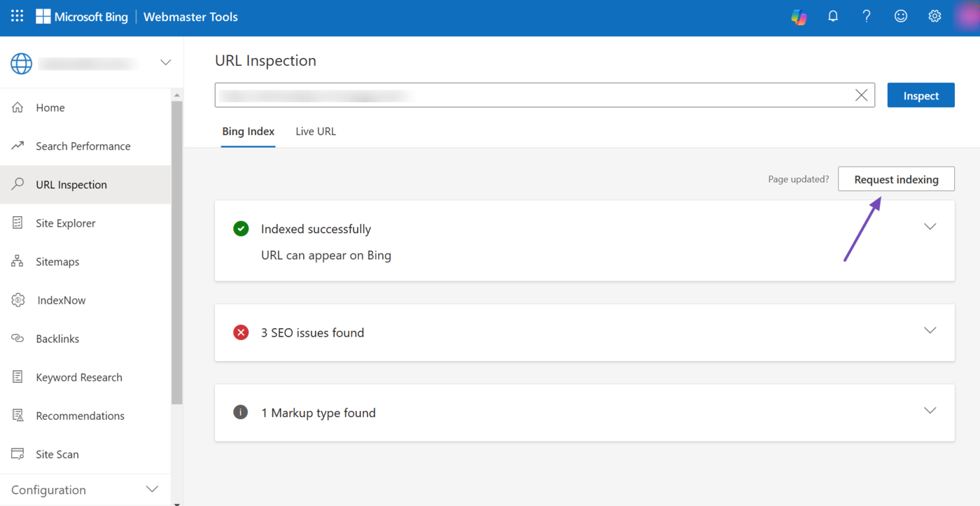This screenshot has height=506, width=980.
Task: Open IndexNow from the sidebar
Action: [61, 300]
